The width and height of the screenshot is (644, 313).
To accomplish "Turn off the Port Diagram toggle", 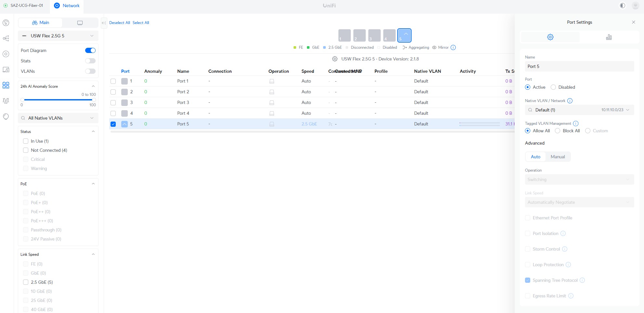I will tap(90, 50).
